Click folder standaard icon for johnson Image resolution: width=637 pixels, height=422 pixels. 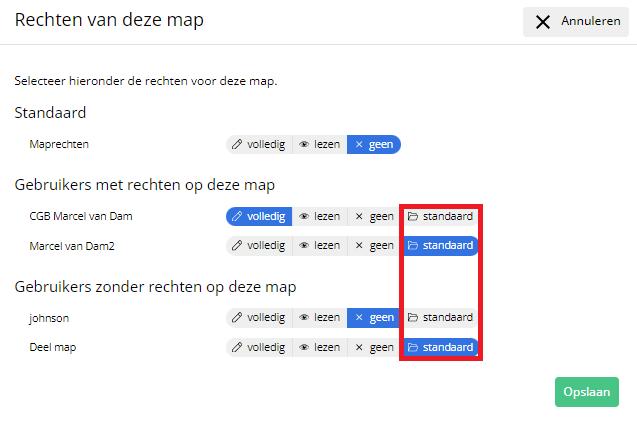[x=413, y=318]
